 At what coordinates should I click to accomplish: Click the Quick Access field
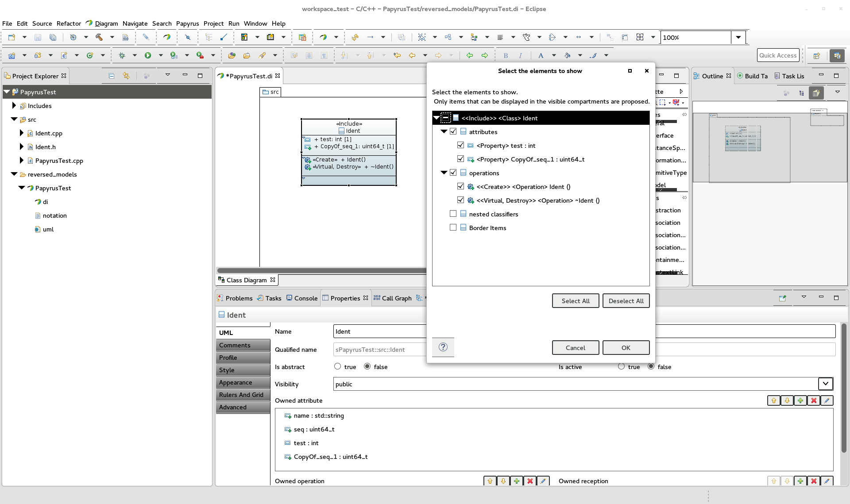778,55
